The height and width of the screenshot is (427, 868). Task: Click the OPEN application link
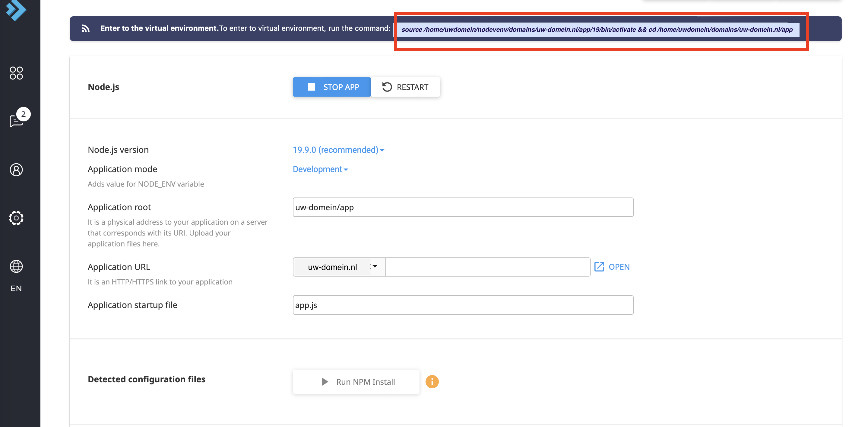(619, 267)
